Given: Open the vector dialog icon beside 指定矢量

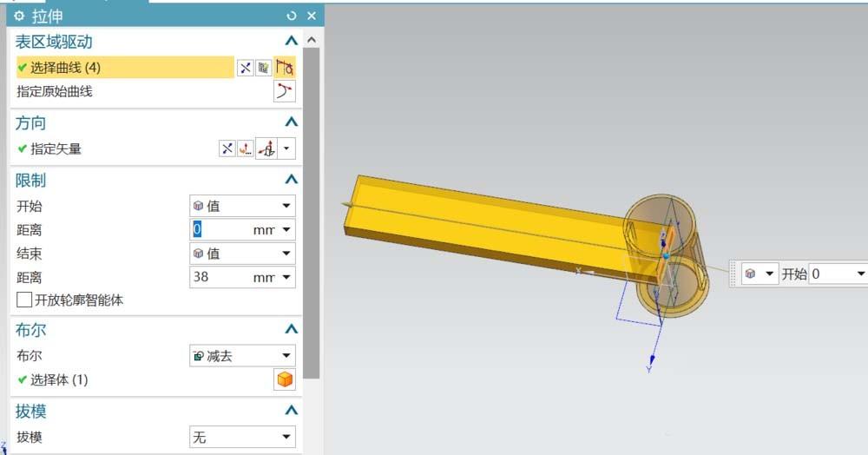Looking at the screenshot, I should click(246, 148).
